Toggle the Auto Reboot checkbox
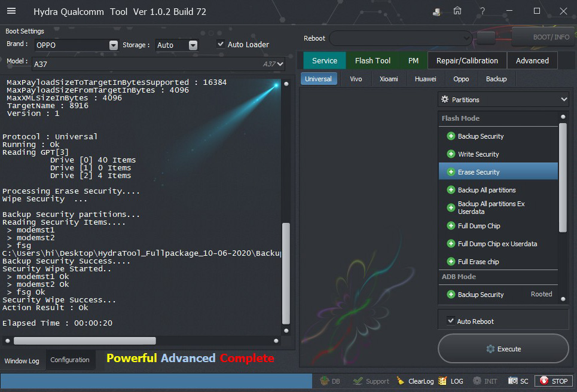The height and width of the screenshot is (392, 577). pos(450,321)
